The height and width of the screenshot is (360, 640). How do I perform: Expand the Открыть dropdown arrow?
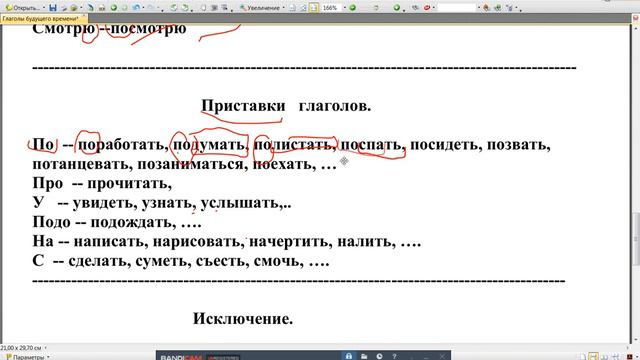click(44, 8)
